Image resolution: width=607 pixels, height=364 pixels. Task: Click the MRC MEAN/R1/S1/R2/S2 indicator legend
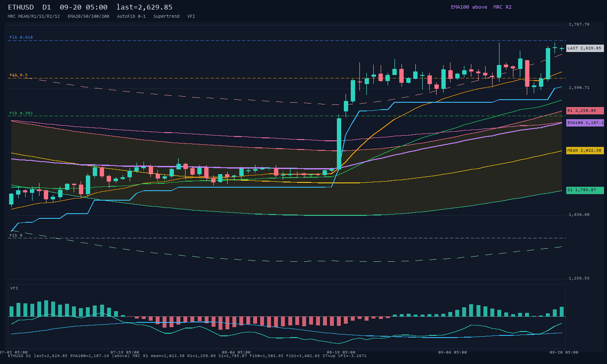[34, 16]
